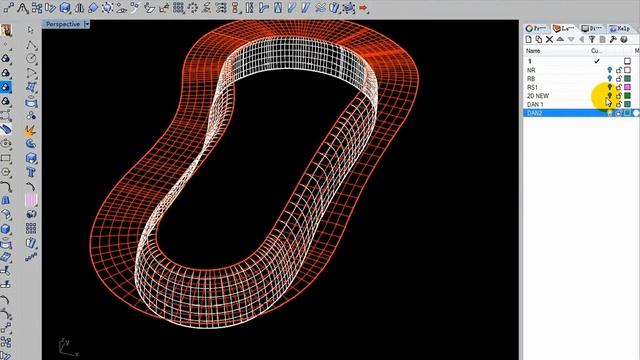Toggle visibility bulb of RB layer
640x360 pixels.
610,78
